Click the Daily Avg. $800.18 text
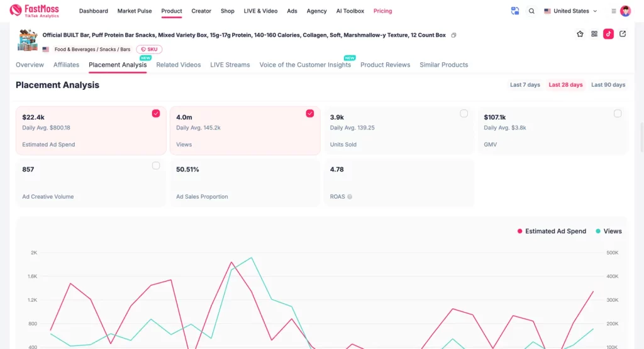Image resolution: width=644 pixels, height=349 pixels. pyautogui.click(x=46, y=128)
